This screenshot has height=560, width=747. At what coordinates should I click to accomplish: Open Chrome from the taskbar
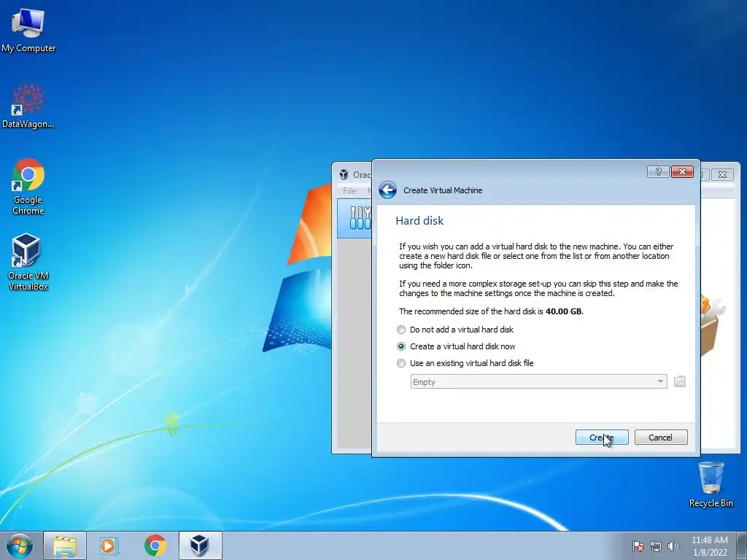coord(155,545)
